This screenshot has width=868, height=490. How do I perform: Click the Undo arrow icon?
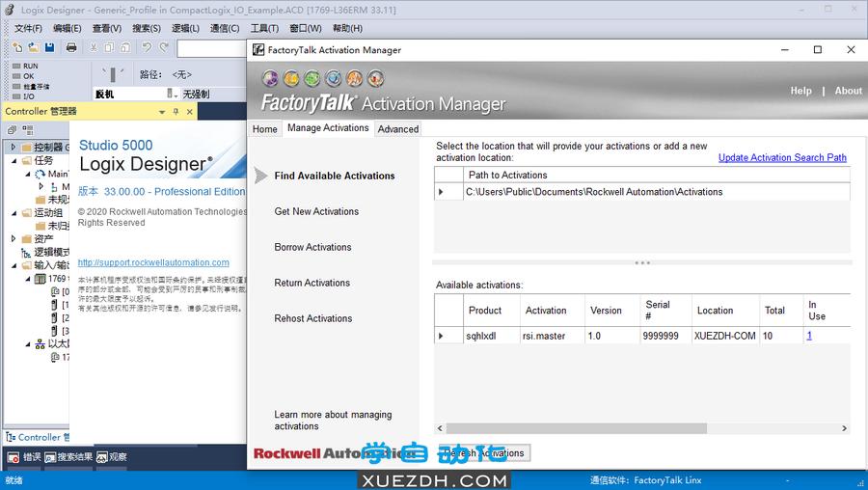point(147,47)
